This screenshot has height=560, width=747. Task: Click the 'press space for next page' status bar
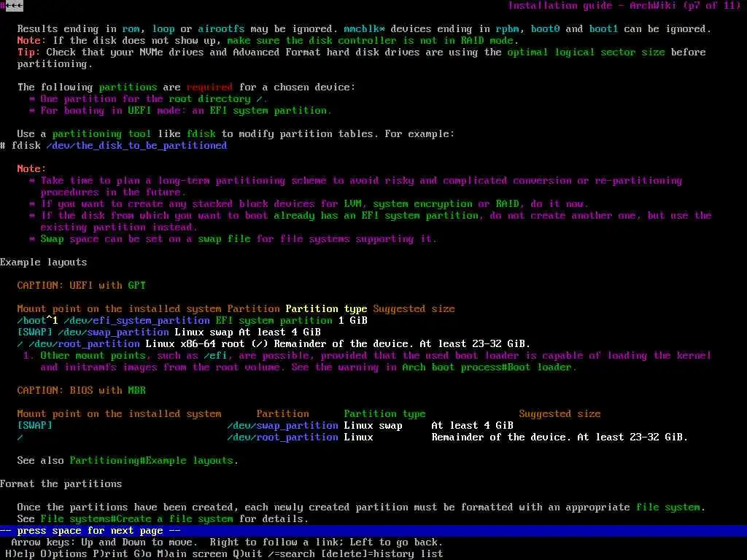pyautogui.click(x=373, y=531)
